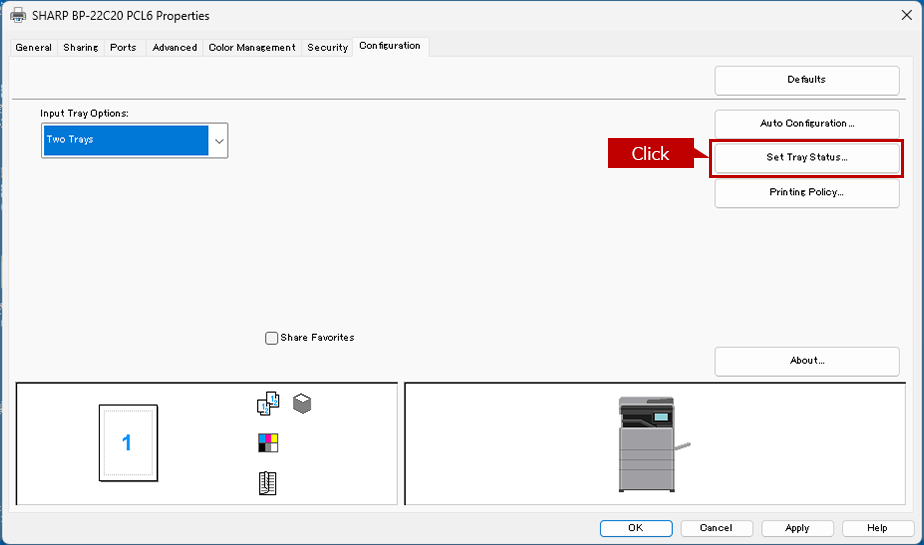Switch to the General tab
The image size is (924, 545).
click(34, 48)
